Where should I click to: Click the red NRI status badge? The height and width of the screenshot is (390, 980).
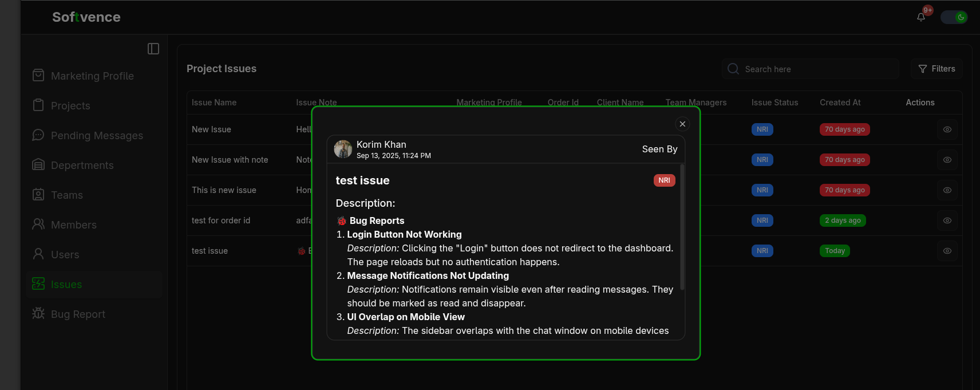(664, 180)
